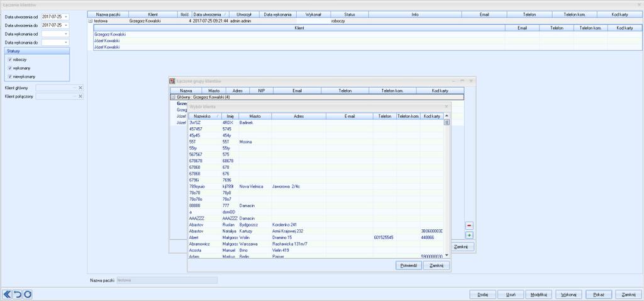Select the Abramowicz Warszawa row
The height and width of the screenshot is (301, 644).
click(x=316, y=244)
